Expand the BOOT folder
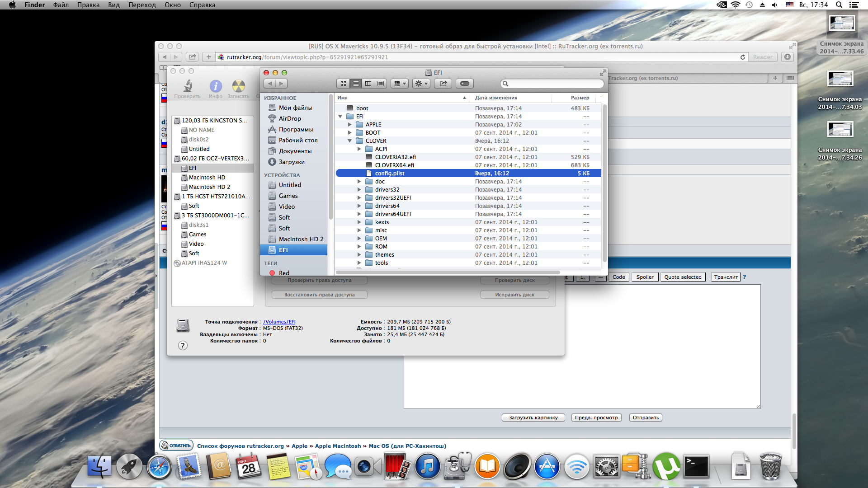The width and height of the screenshot is (868, 488). pyautogui.click(x=349, y=133)
